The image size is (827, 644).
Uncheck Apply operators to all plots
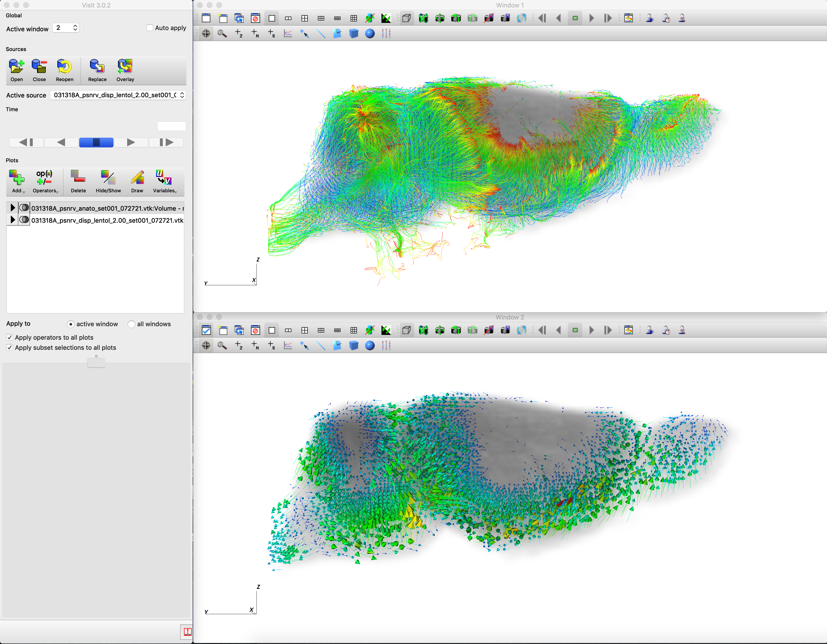pos(10,337)
